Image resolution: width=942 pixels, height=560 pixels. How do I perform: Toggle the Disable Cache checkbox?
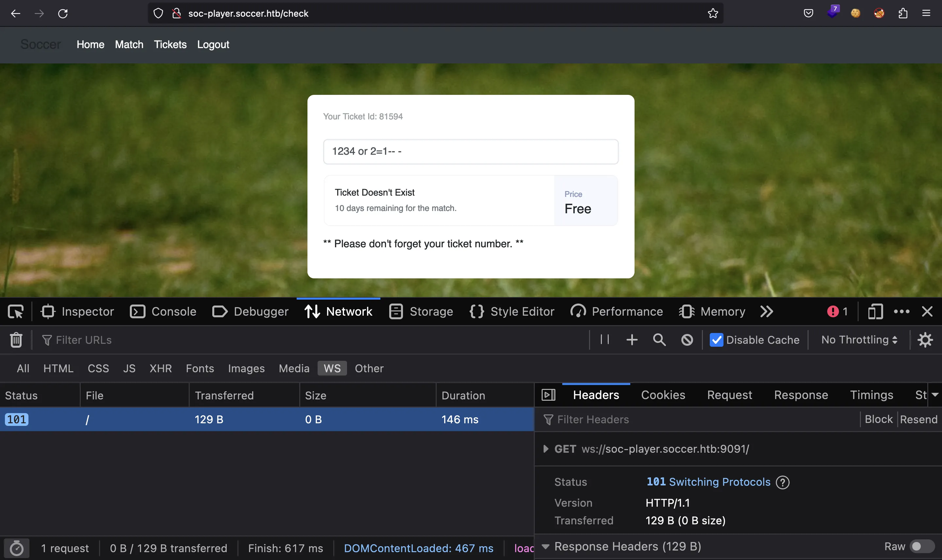[x=716, y=340]
